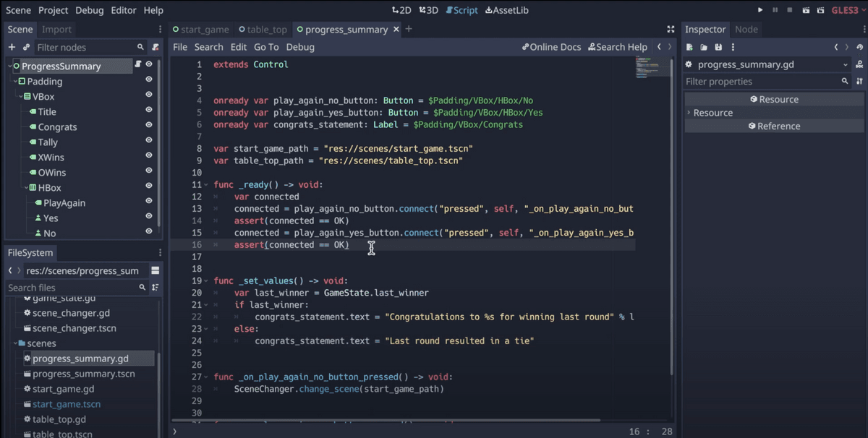Click the Filter nodes search field

87,47
